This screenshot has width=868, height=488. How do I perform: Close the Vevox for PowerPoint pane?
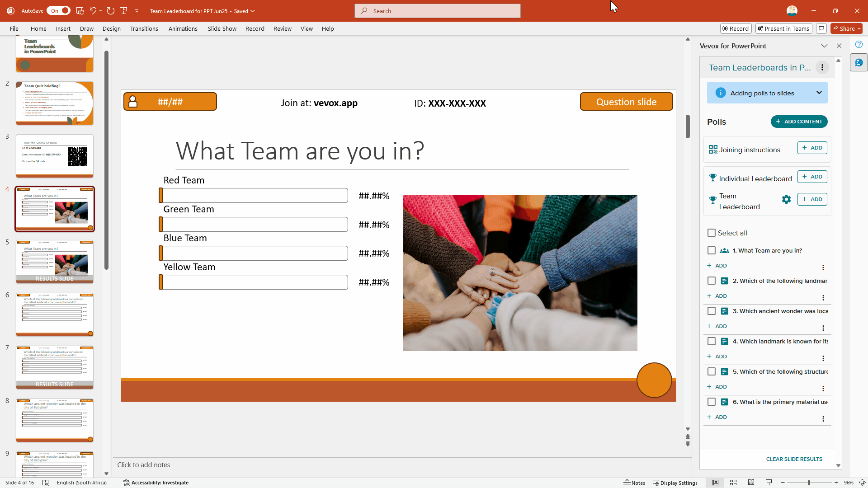(839, 46)
